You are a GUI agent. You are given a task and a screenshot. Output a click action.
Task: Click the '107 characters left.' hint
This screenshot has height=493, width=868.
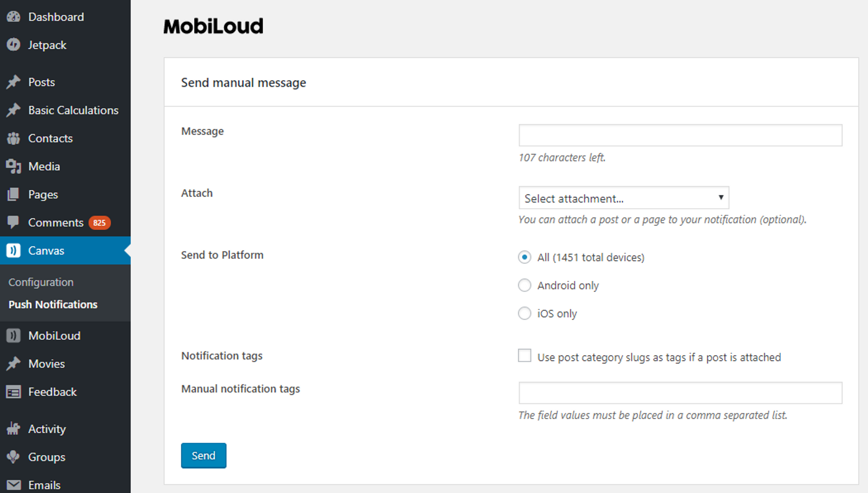click(562, 158)
